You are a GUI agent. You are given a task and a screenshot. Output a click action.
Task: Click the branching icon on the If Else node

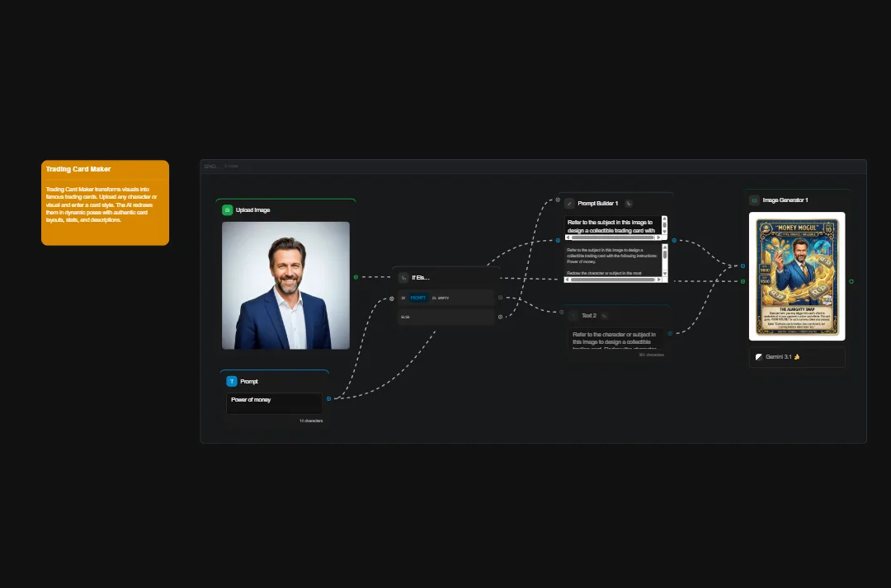tap(403, 277)
